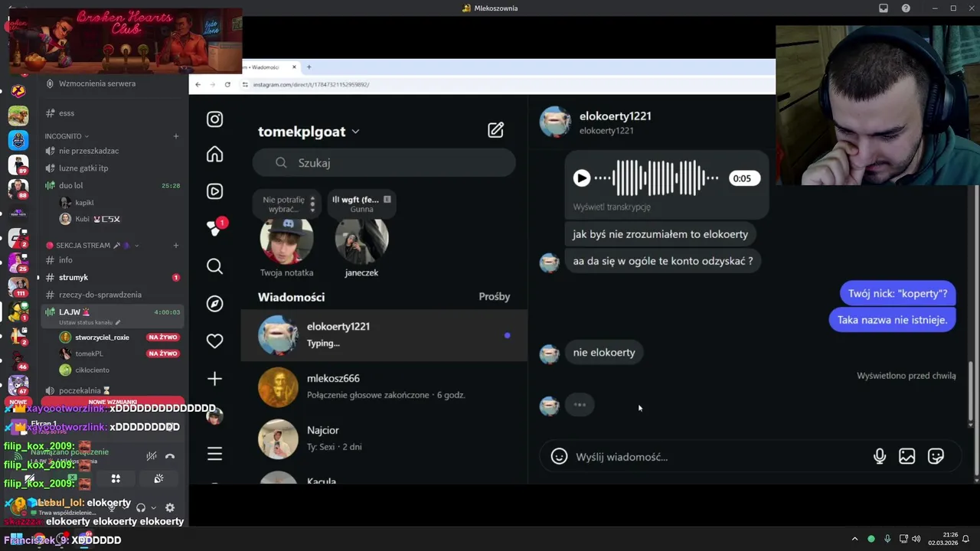Open Reels in Instagram sidebar

[x=215, y=191]
